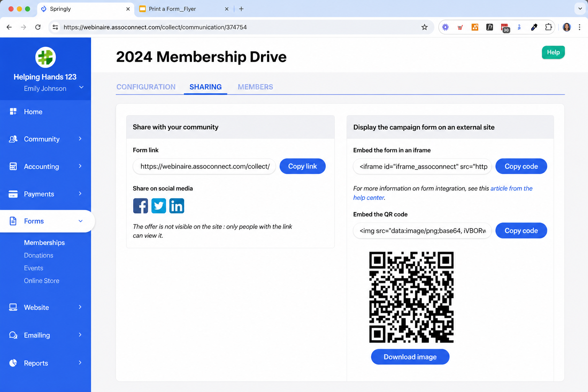Viewport: 588px width, 392px height.
Task: Switch to the Configuration tab
Action: pyautogui.click(x=146, y=87)
